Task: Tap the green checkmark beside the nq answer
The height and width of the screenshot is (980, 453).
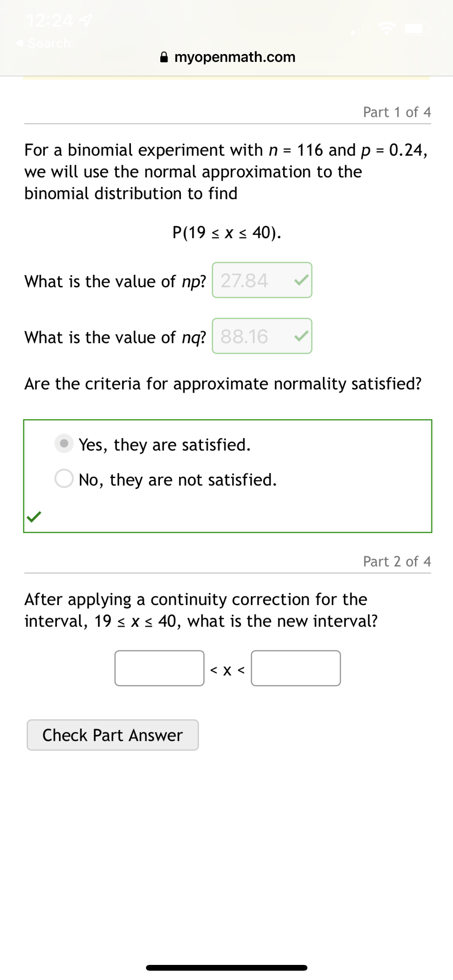Action: (x=302, y=337)
